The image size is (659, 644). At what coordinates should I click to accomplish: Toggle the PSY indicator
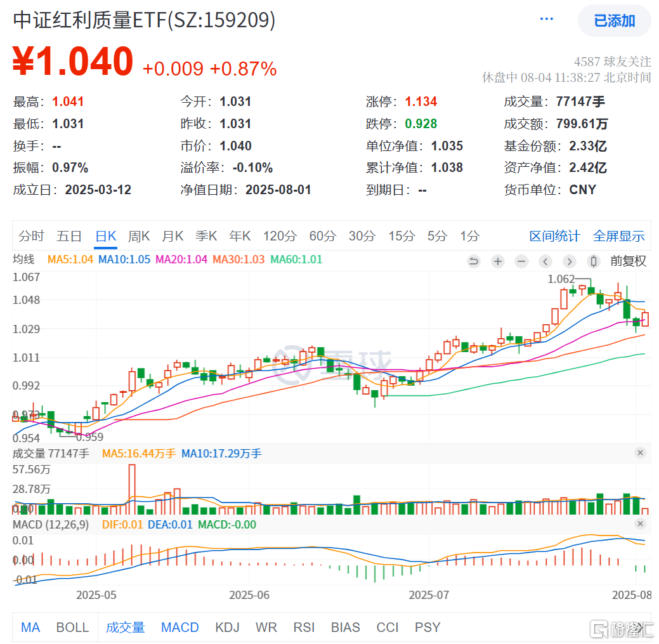[427, 628]
